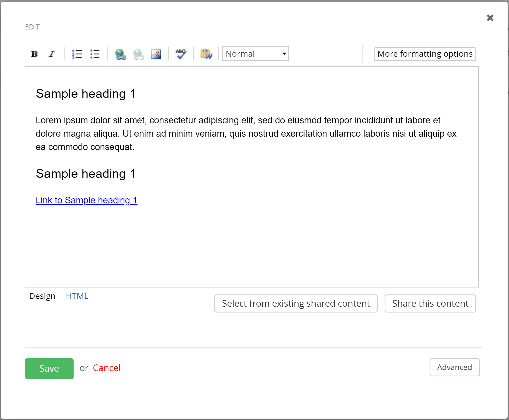
Task: Run the ABC spell checker
Action: 181,54
